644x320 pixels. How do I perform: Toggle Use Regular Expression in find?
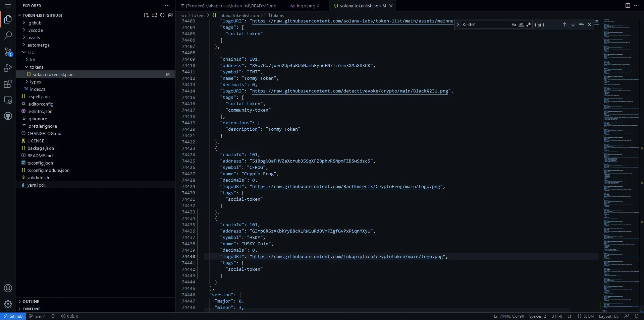(529, 24)
